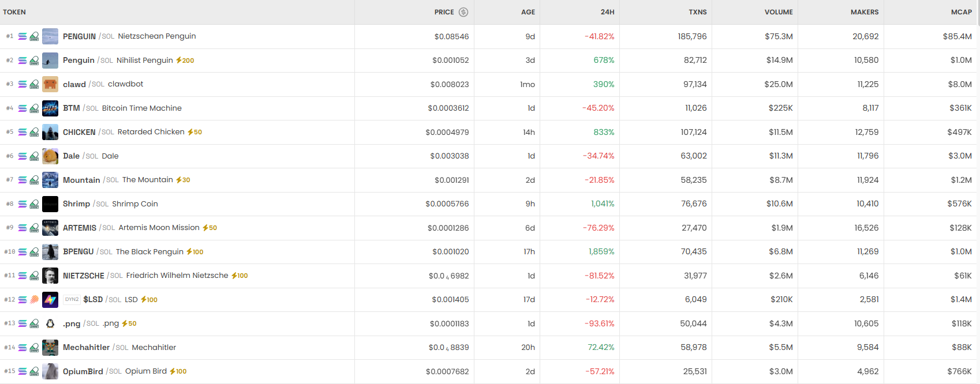Toggle the USD currency icon beside PRICE

(463, 12)
